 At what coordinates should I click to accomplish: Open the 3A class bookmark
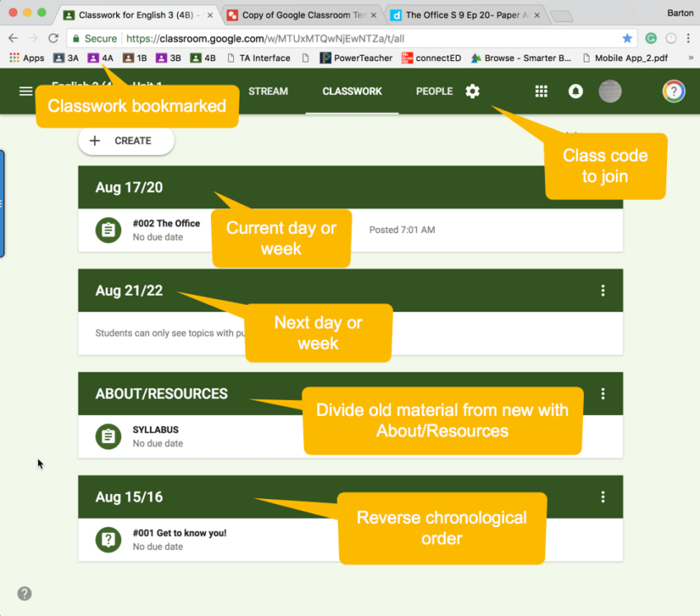click(66, 58)
